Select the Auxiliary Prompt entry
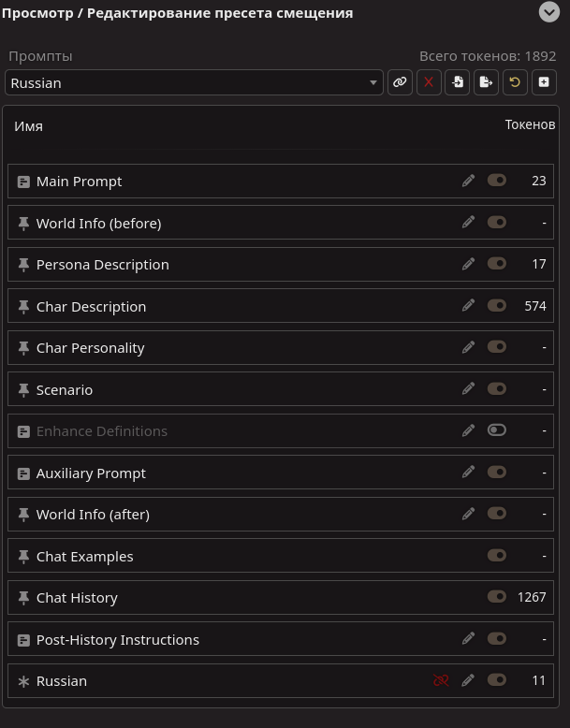Screen dimensions: 570x728 (91, 473)
